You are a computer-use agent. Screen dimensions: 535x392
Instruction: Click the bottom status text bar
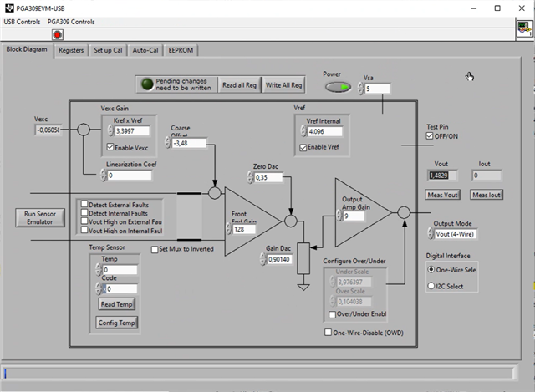pos(258,374)
